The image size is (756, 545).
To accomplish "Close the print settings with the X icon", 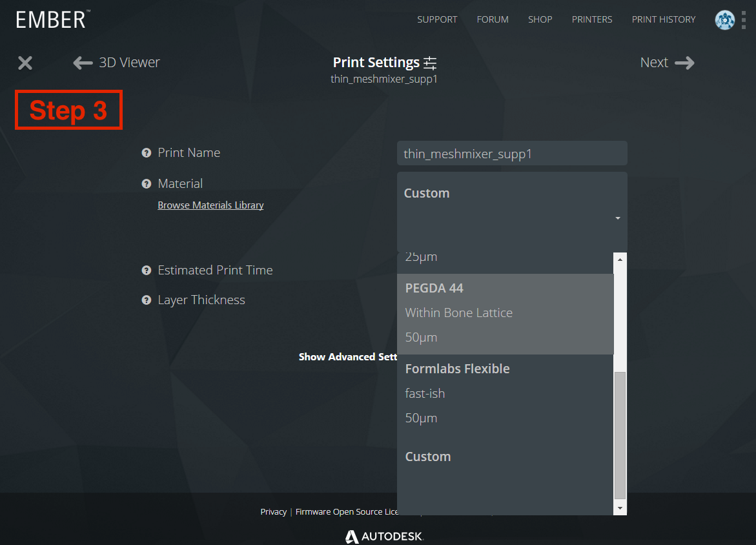I will click(x=25, y=63).
